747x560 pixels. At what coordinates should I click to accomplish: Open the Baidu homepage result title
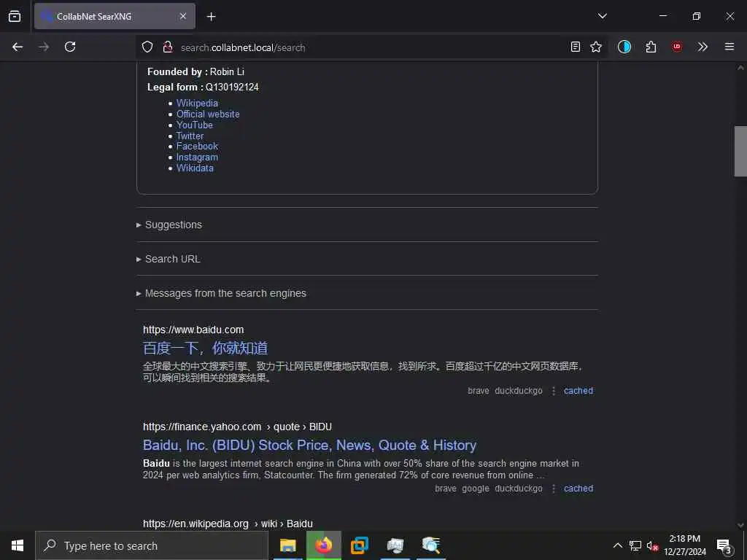click(x=205, y=348)
